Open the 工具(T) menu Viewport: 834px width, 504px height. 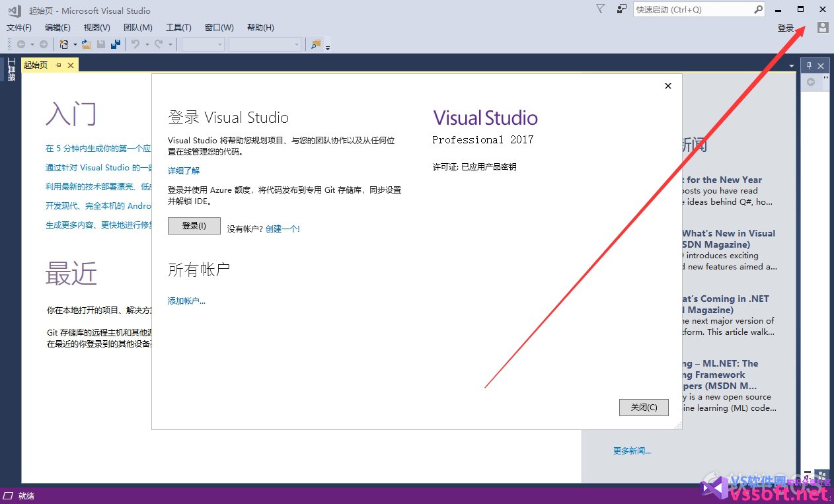[x=178, y=27]
